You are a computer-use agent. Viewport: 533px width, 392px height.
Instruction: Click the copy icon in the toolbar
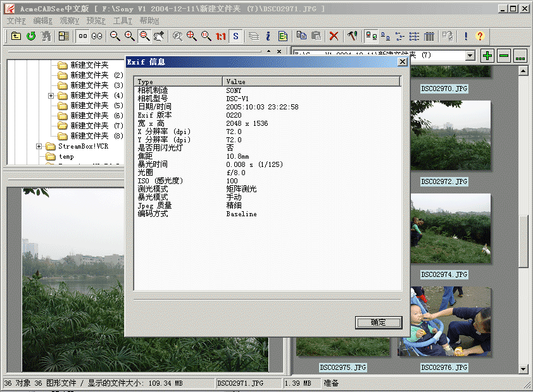click(x=301, y=36)
